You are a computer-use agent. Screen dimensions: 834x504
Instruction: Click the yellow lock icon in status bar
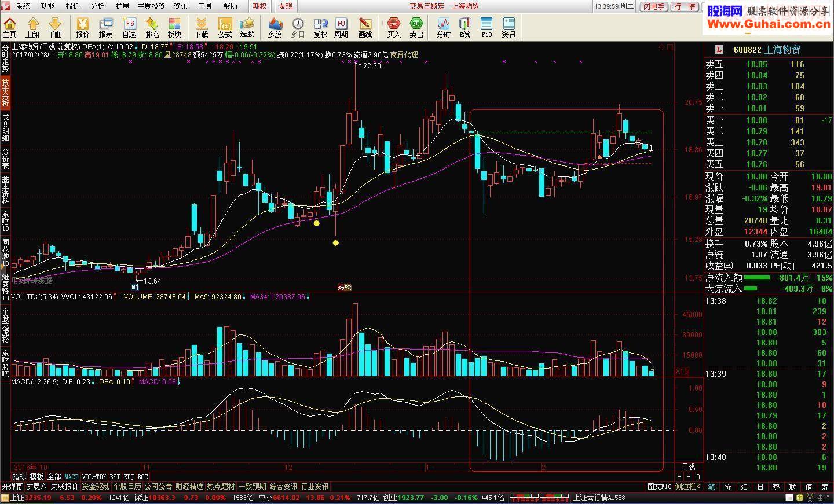pyautogui.click(x=799, y=498)
